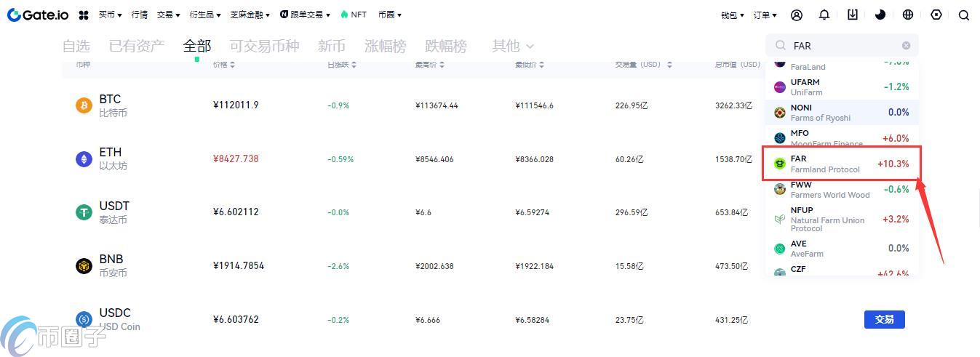The width and height of the screenshot is (980, 357).
Task: Click BTC price ¥112011.9
Action: coord(236,105)
